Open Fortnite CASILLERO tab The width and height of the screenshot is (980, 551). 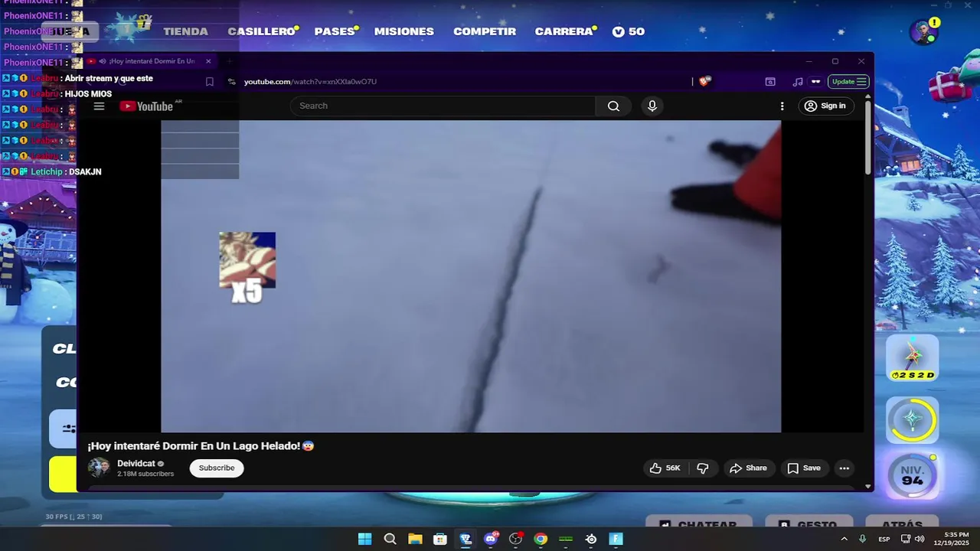tap(262, 31)
